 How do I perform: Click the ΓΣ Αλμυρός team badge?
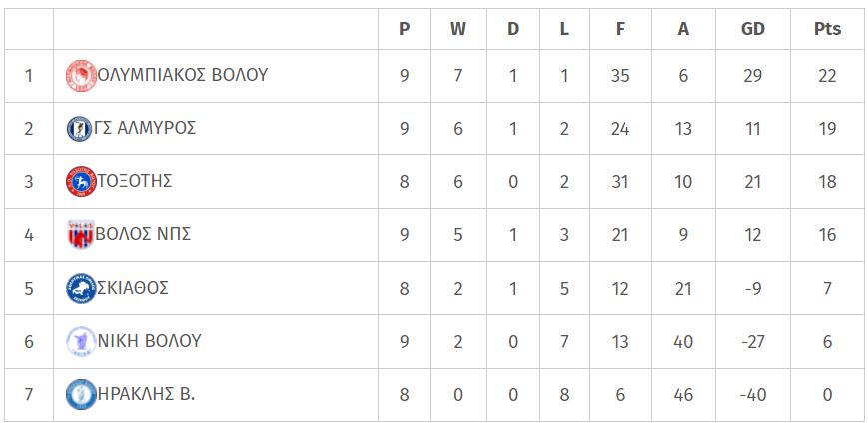coord(79,129)
